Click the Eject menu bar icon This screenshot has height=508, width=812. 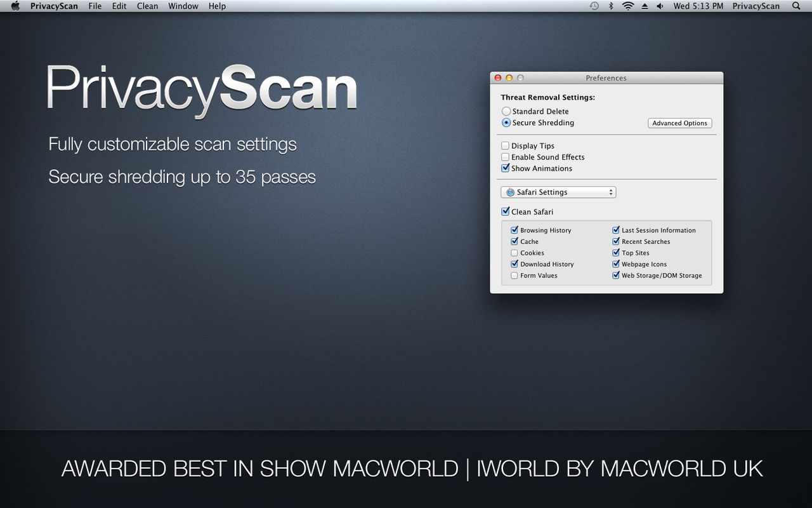click(x=645, y=6)
